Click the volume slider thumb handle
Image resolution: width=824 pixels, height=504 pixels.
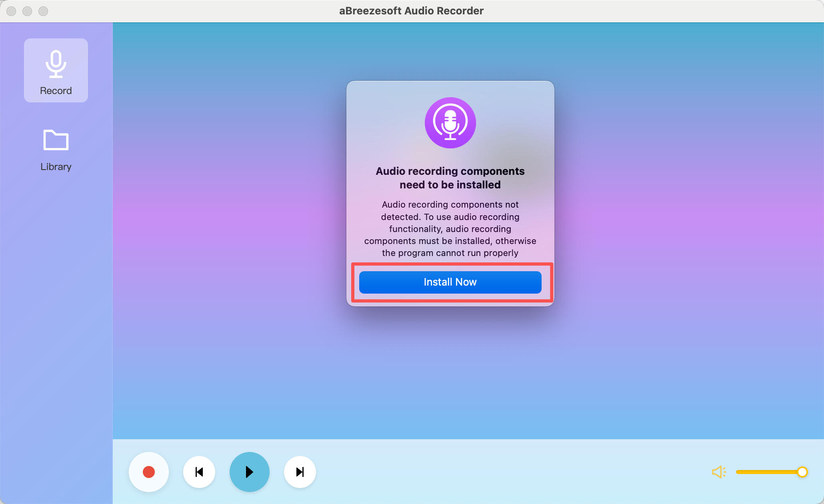click(802, 472)
